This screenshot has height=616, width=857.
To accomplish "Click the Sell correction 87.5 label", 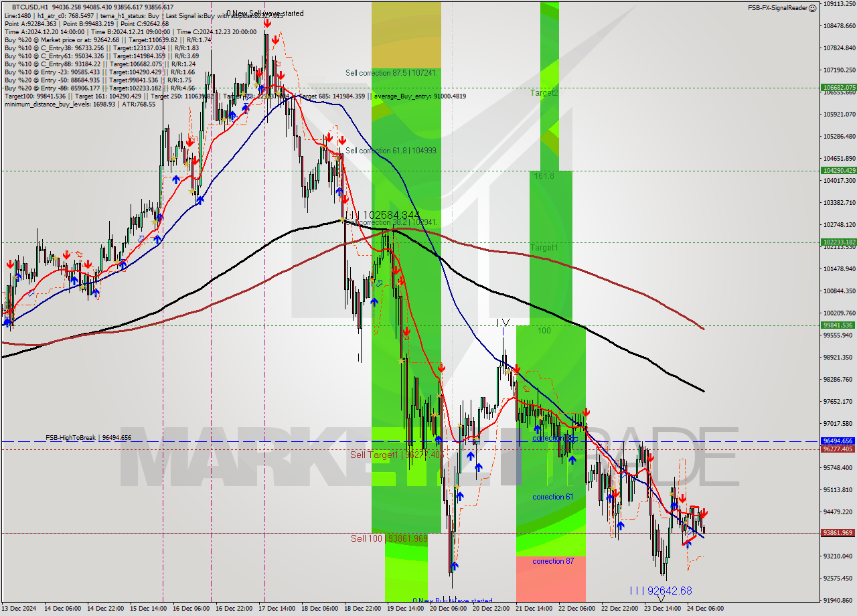I will tap(392, 72).
